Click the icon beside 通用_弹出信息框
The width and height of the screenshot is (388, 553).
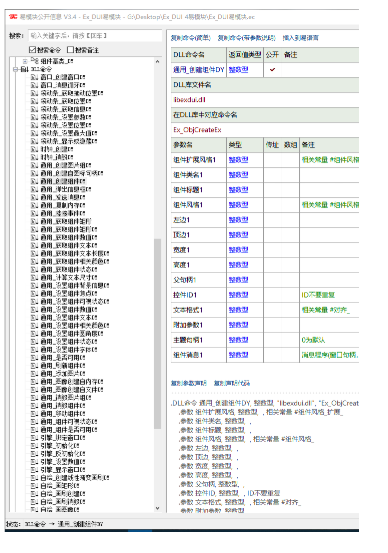pos(34,189)
